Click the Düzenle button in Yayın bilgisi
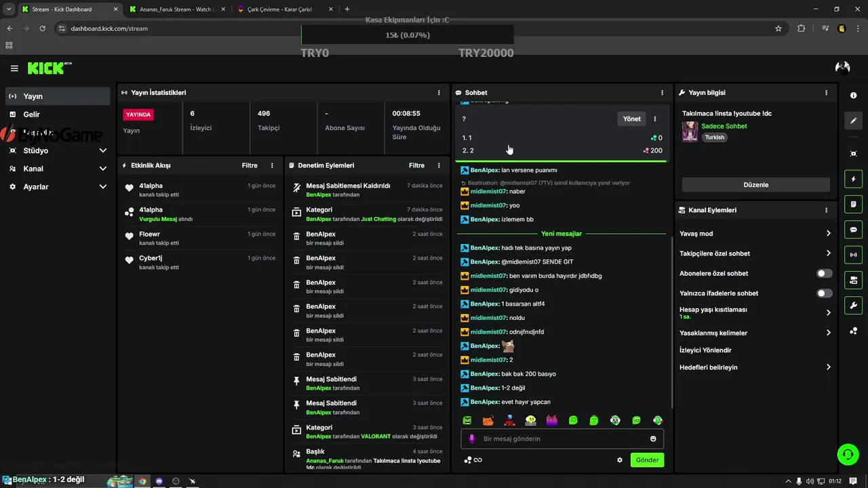The height and width of the screenshot is (488, 868). pyautogui.click(x=755, y=184)
